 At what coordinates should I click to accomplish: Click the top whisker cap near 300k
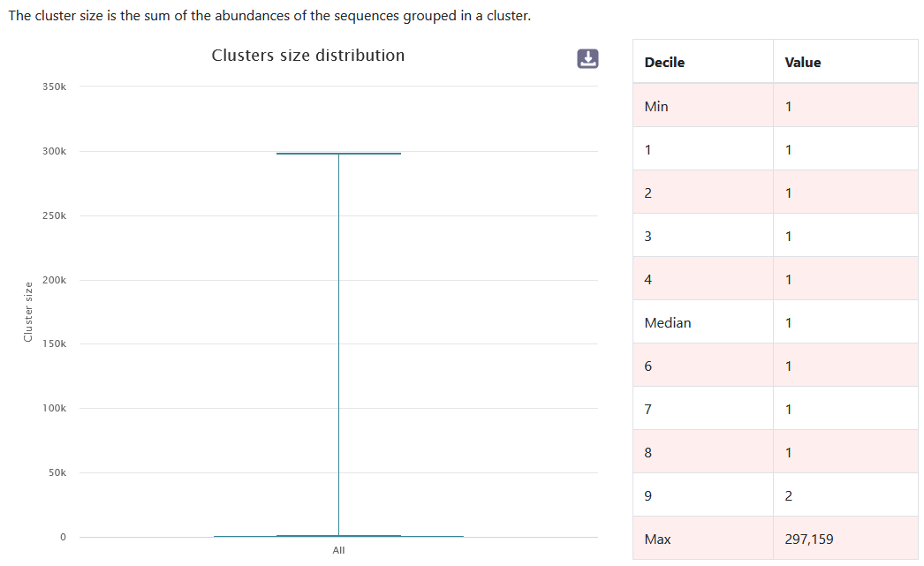click(x=339, y=151)
